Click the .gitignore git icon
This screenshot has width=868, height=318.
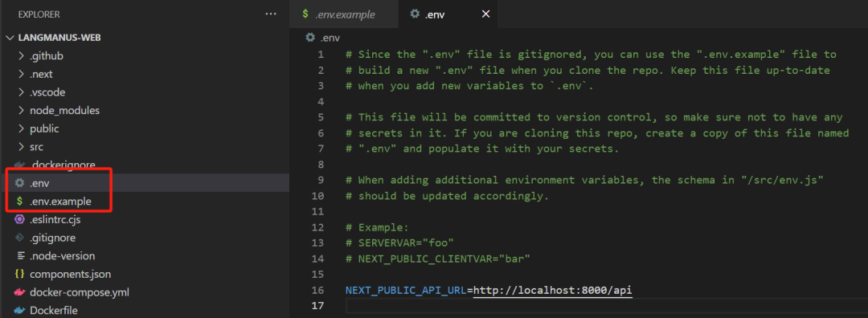coord(20,238)
